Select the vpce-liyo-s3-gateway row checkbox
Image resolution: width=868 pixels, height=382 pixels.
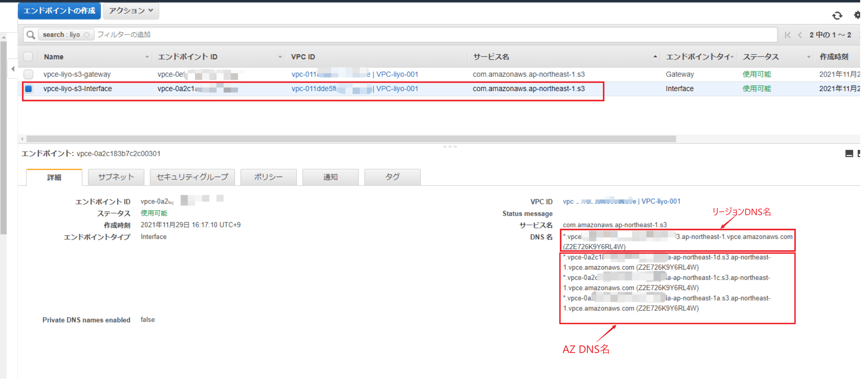(28, 74)
